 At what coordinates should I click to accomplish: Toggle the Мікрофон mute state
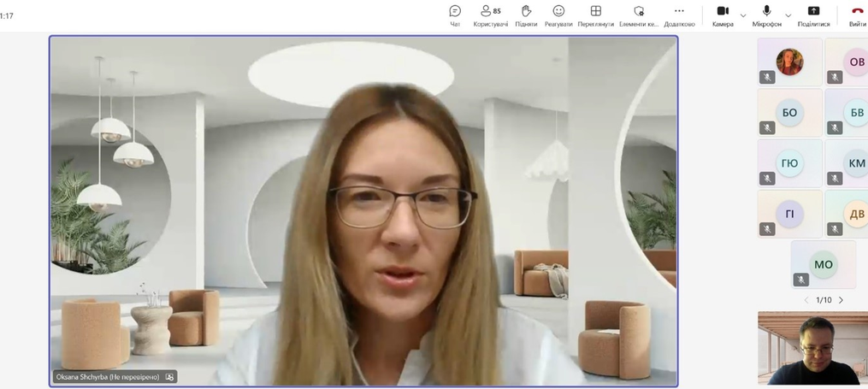click(767, 15)
